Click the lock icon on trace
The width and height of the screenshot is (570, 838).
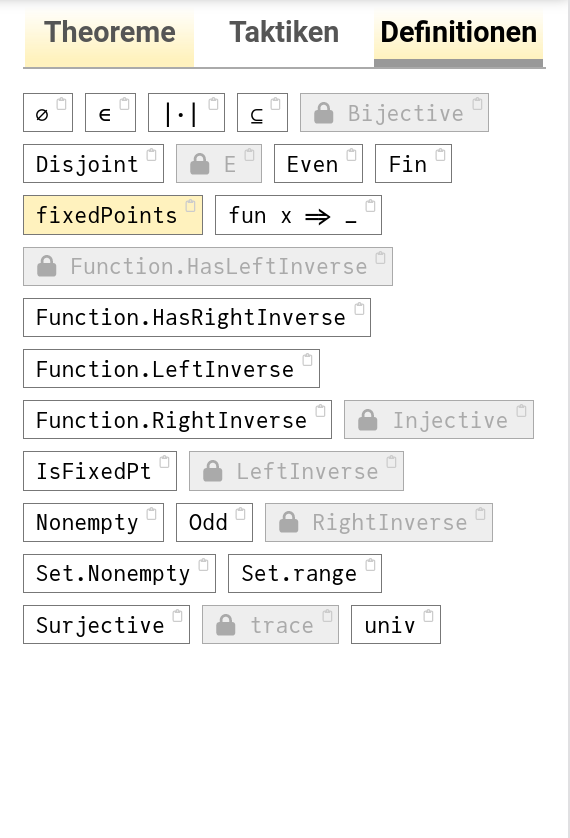225,625
